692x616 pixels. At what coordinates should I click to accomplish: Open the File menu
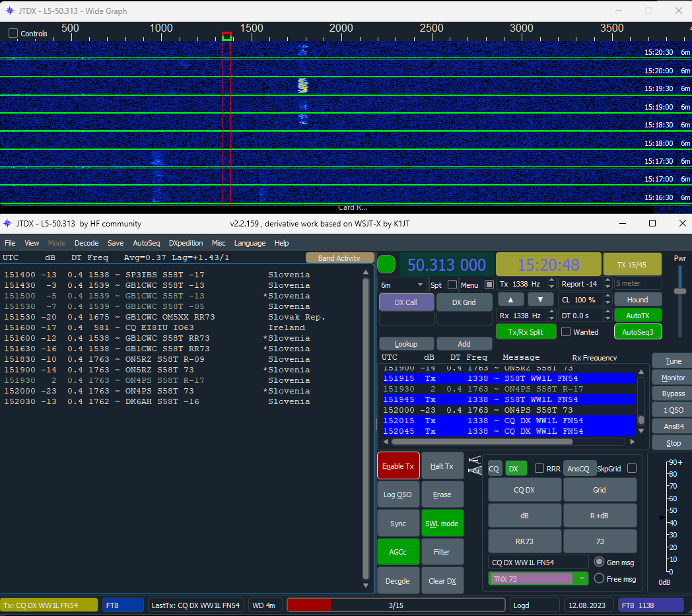coord(10,243)
